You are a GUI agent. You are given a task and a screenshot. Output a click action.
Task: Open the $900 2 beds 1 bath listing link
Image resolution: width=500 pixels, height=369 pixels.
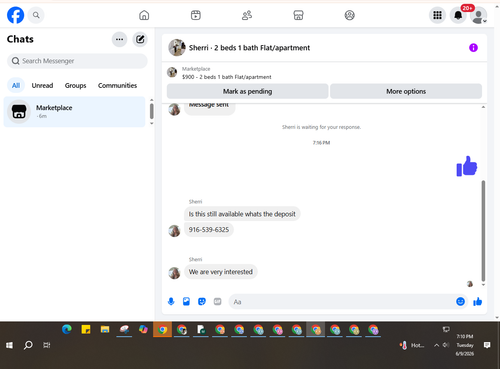click(x=227, y=77)
